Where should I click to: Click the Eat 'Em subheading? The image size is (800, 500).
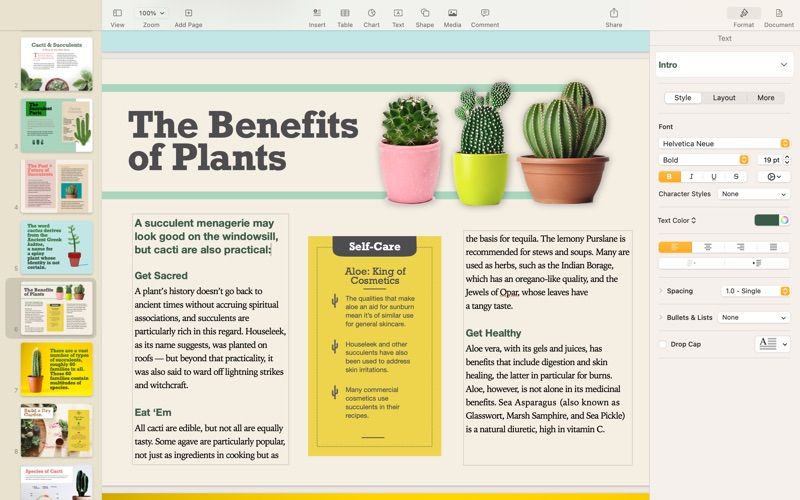click(x=153, y=412)
